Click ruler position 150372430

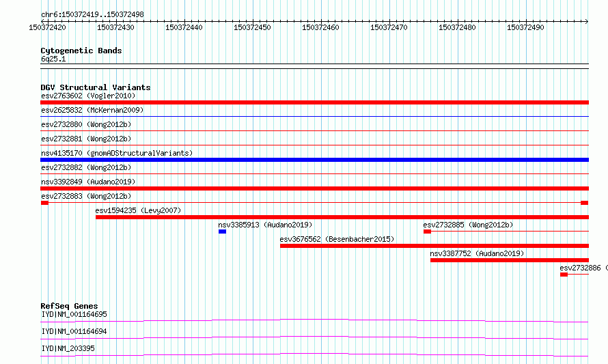click(x=115, y=27)
